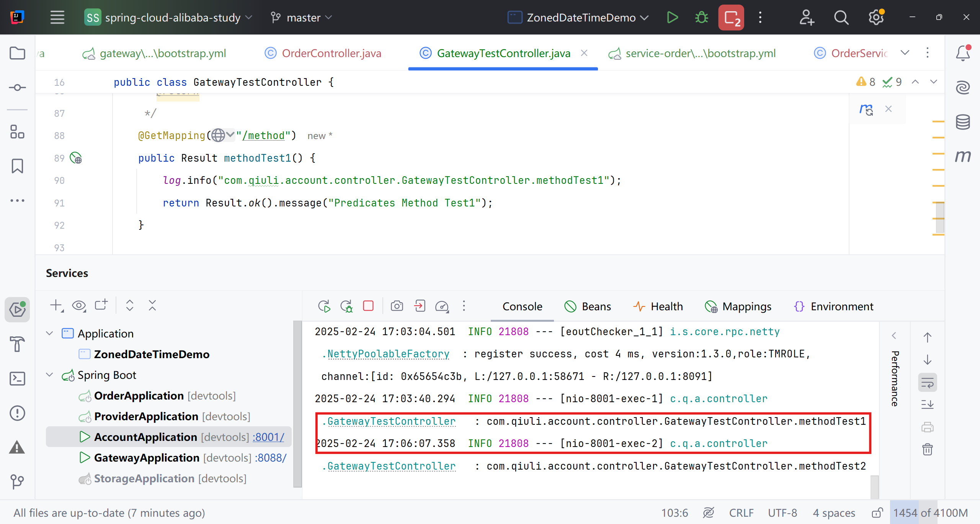980x524 pixels.
Task: Toggle scroll to end of console
Action: click(928, 404)
